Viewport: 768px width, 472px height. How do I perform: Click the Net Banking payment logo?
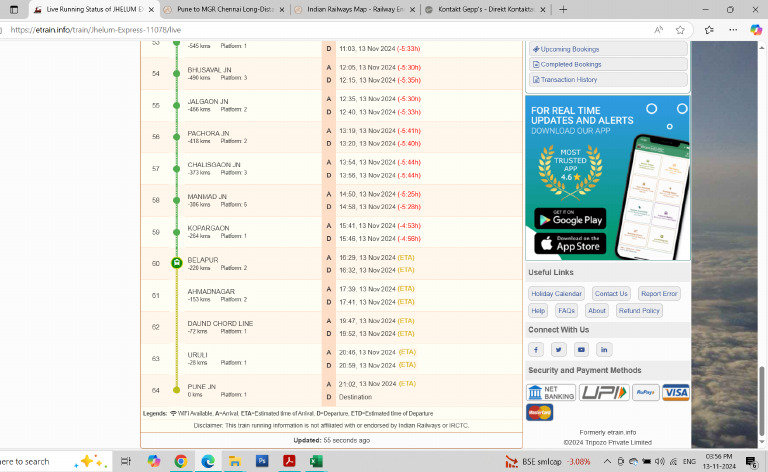[551, 392]
